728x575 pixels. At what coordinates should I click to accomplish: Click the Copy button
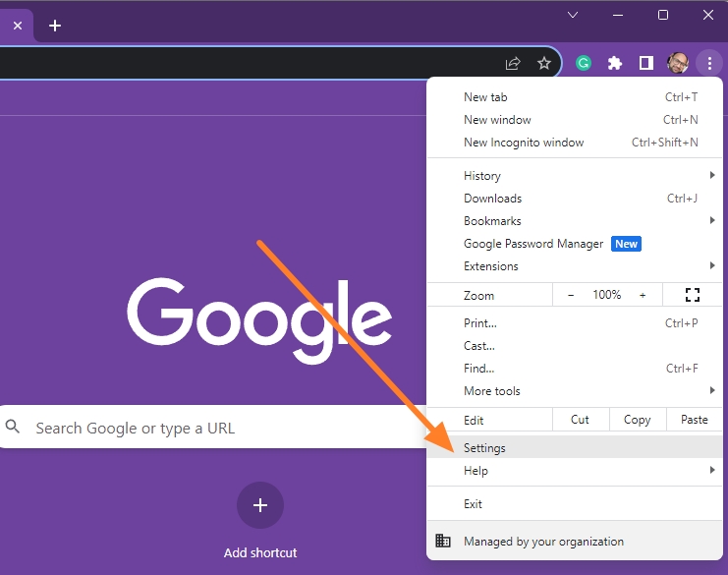click(638, 420)
